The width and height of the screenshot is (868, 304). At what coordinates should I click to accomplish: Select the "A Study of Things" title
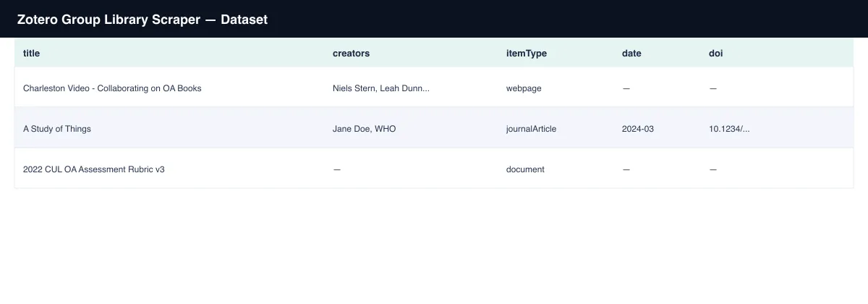coord(57,129)
